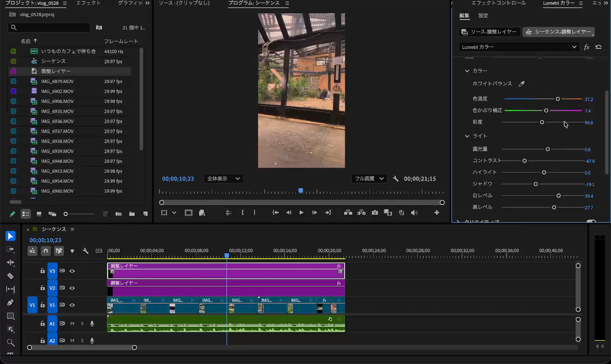Viewport: 611px width, 364px height.
Task: Select the Rectangle tool
Action: [10, 316]
